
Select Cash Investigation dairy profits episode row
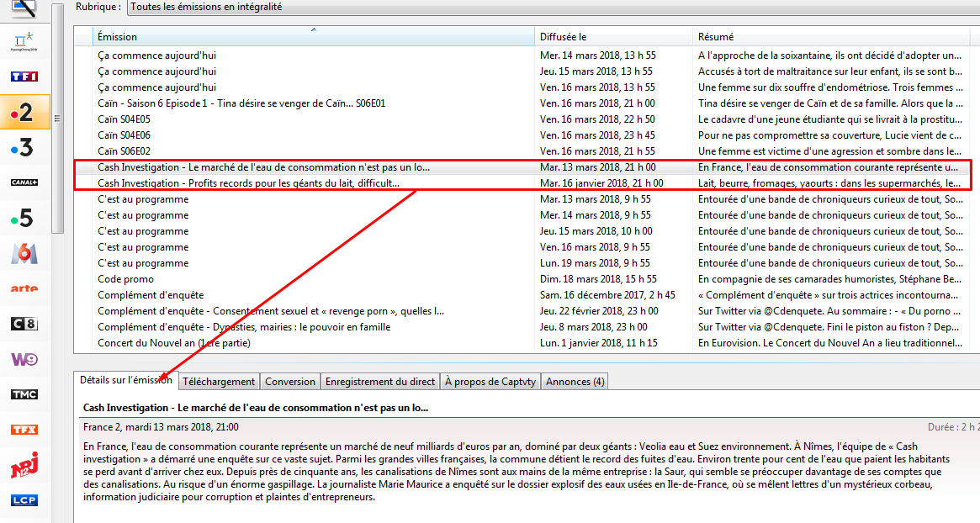[248, 183]
